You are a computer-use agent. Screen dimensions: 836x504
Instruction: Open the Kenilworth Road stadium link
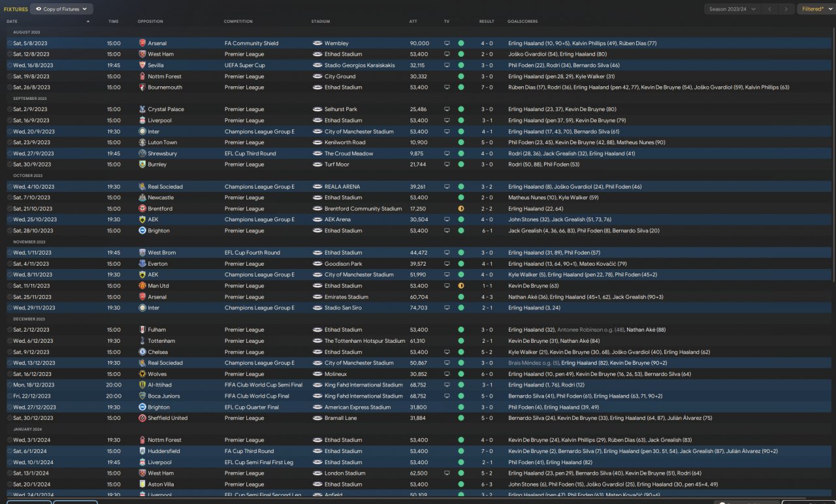(345, 142)
